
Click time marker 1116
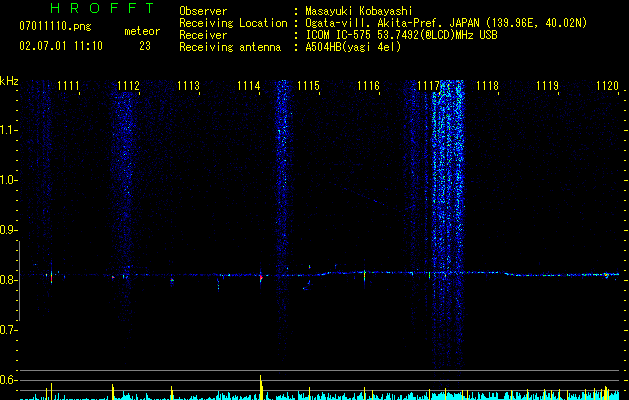click(x=368, y=86)
